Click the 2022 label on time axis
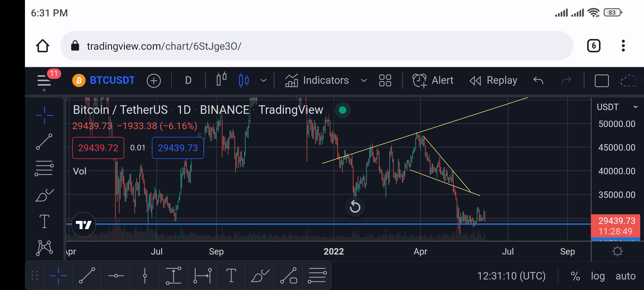644x290 pixels. pyautogui.click(x=334, y=251)
